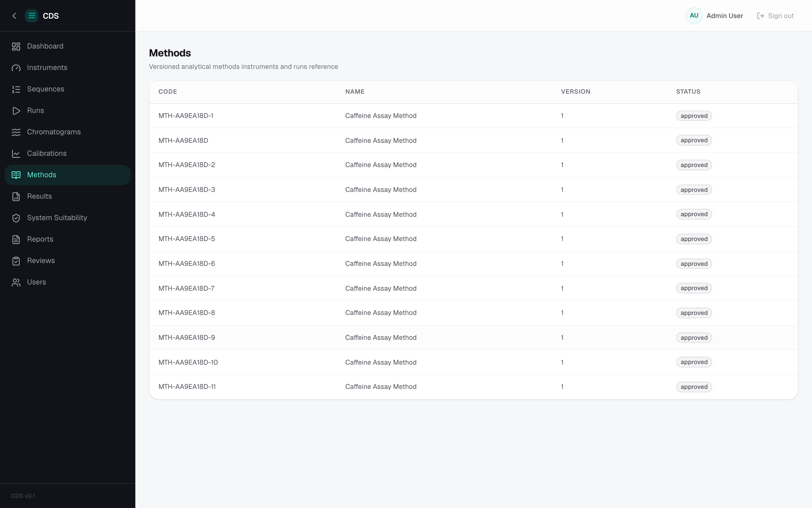Click the AU user avatar
This screenshot has height=508, width=812.
pos(694,16)
